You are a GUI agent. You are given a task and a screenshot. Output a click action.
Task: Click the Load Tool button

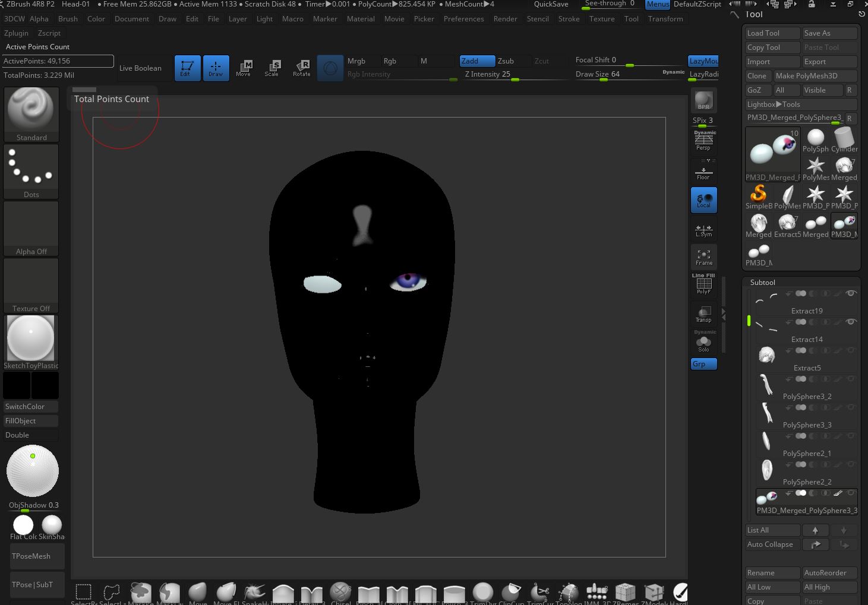(773, 33)
